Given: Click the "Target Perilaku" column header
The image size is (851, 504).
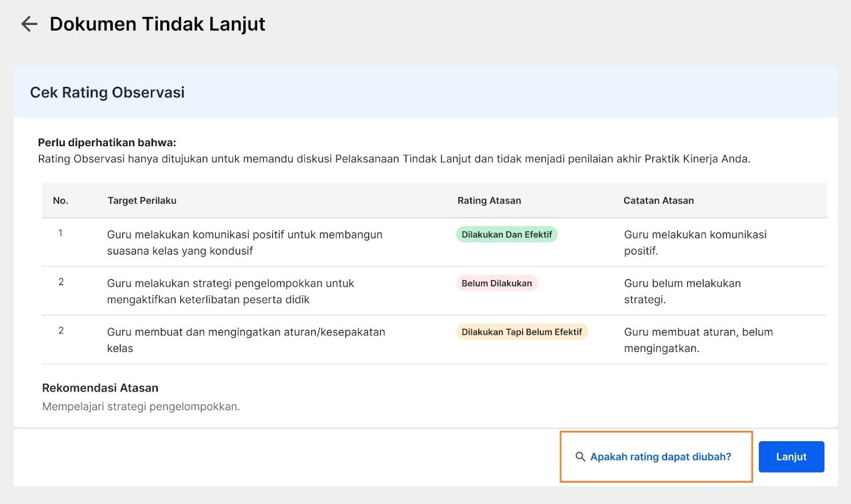Looking at the screenshot, I should 142,200.
